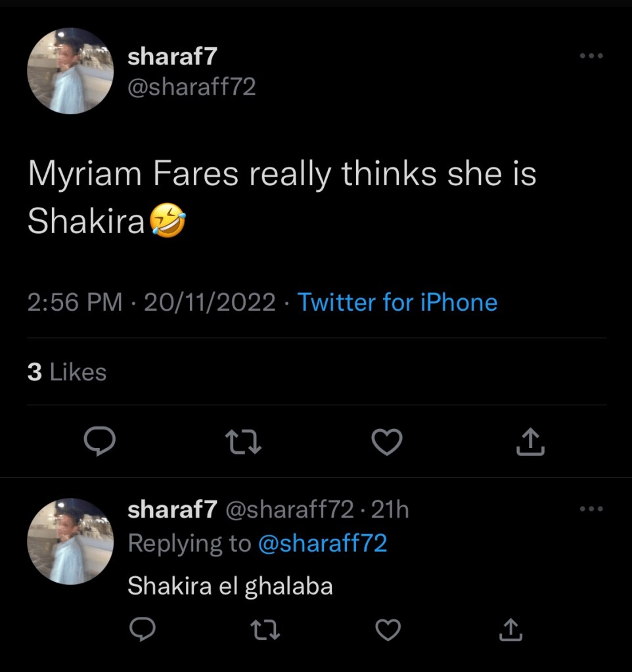Reply to the 'Shakira el ghalaba' tweet
Screen dimensions: 632x672
pos(141,629)
